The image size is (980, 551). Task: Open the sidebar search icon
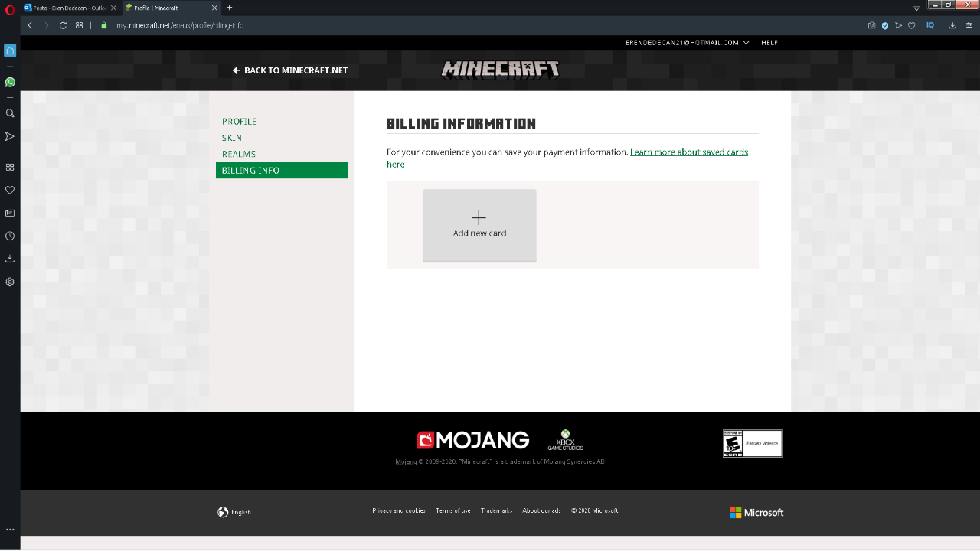pyautogui.click(x=10, y=113)
